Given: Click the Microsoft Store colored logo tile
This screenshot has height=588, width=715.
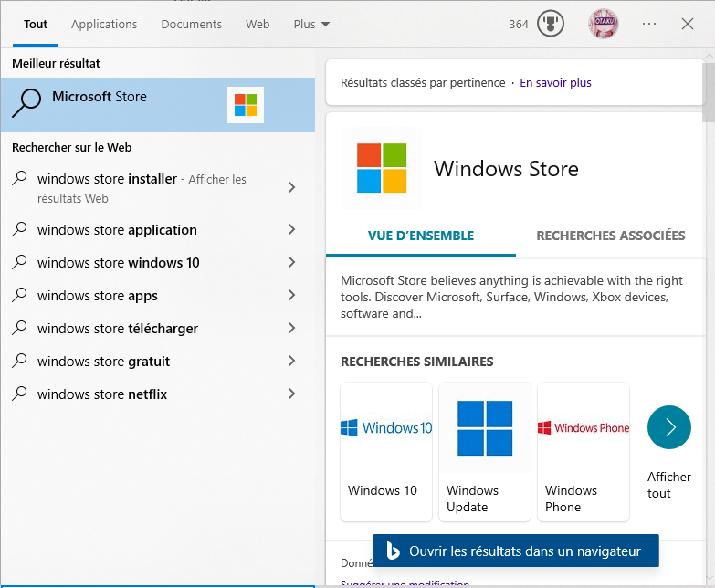Looking at the screenshot, I should 246,105.
